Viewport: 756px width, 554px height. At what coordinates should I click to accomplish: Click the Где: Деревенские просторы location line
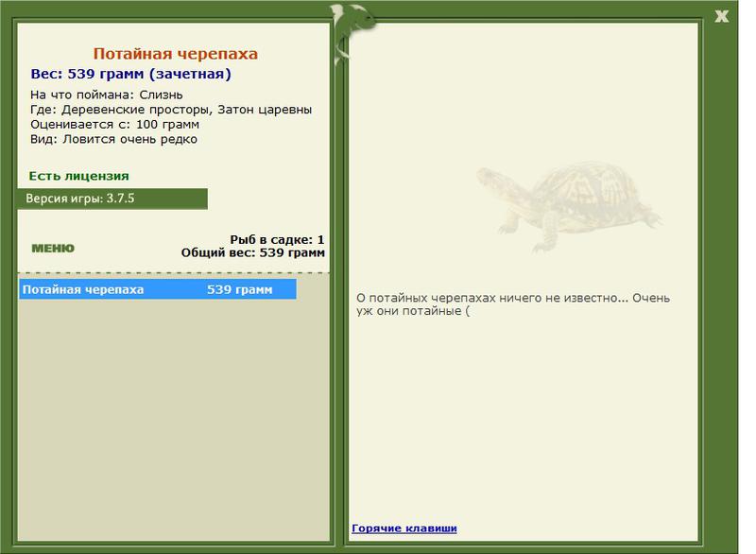(171, 110)
